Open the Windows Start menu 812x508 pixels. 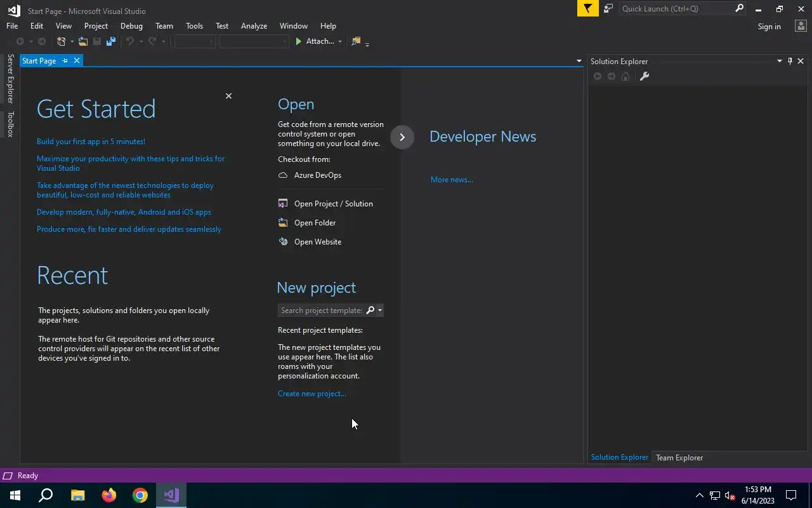click(15, 495)
